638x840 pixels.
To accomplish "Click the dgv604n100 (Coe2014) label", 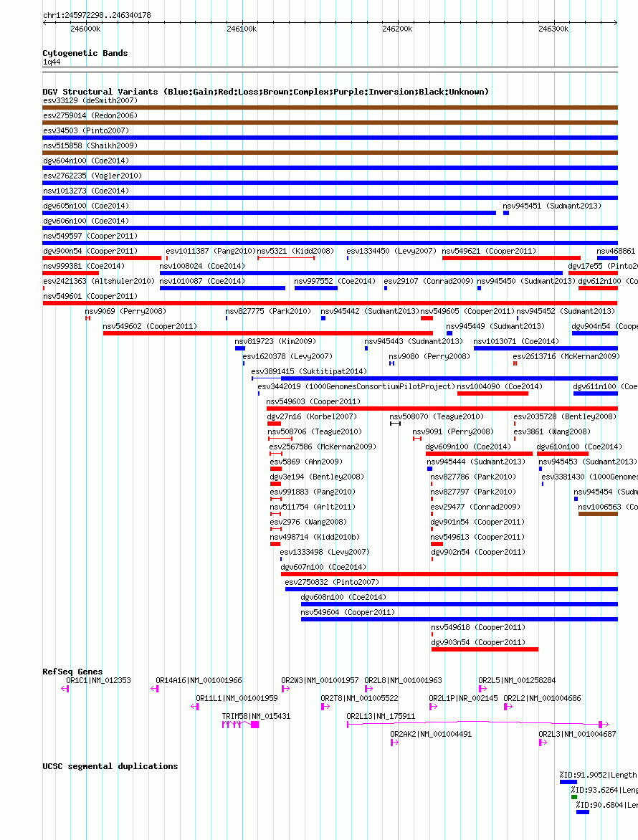I will pyautogui.click(x=86, y=161).
